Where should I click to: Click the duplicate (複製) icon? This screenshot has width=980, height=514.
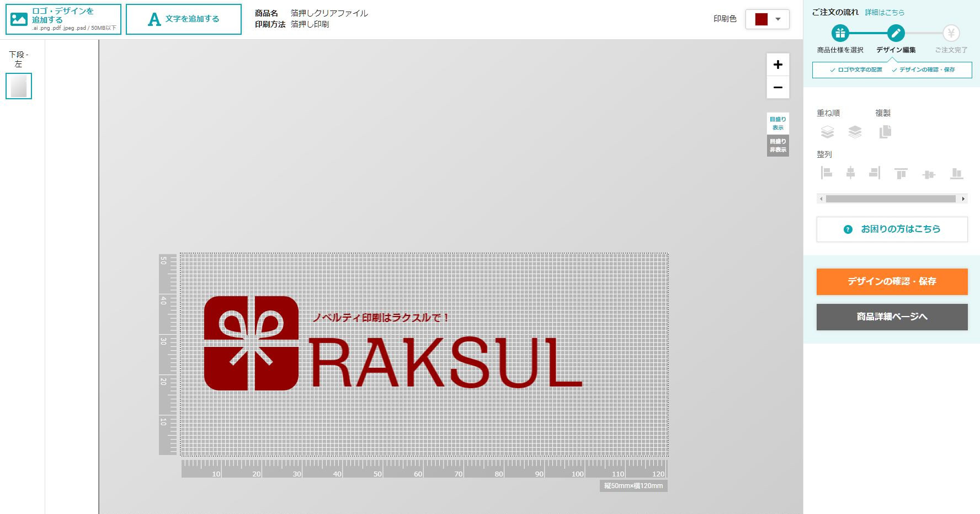click(x=885, y=132)
